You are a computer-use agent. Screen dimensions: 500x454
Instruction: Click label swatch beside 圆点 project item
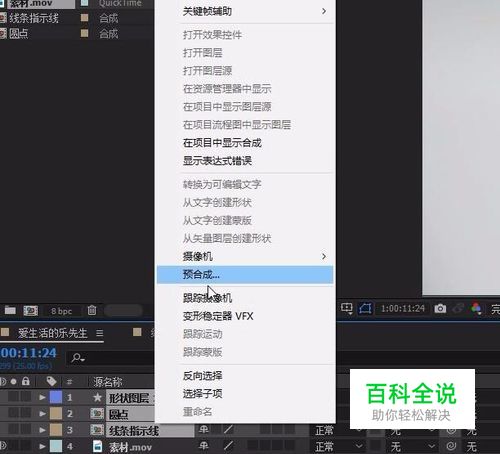click(x=85, y=33)
